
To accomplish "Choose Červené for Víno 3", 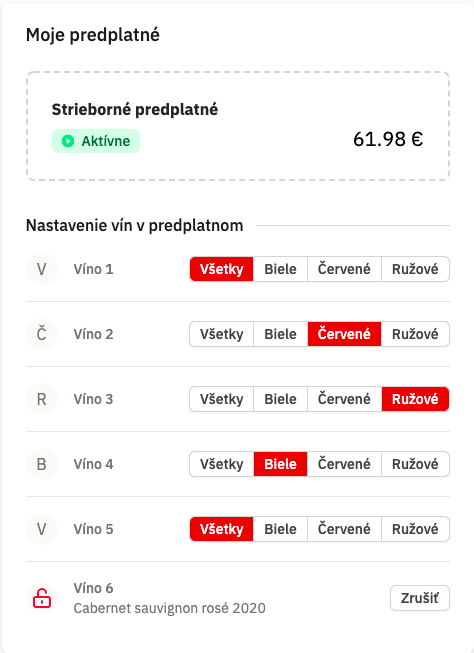I will pos(344,399).
